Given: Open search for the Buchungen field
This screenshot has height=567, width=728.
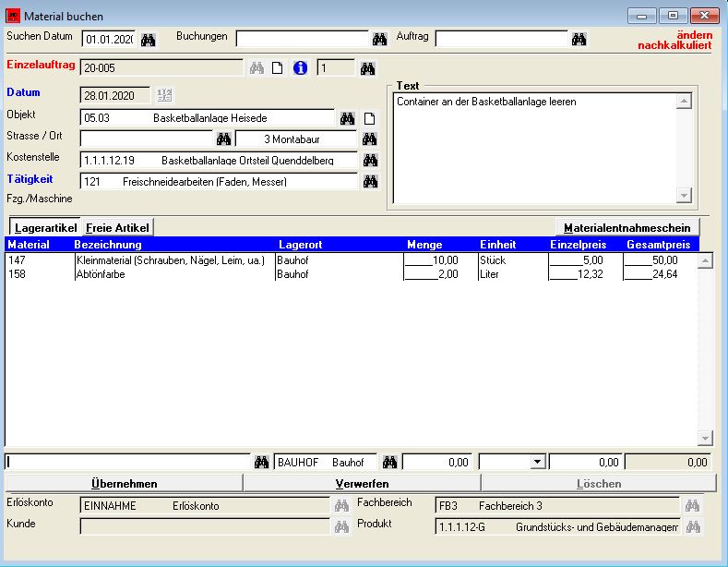Looking at the screenshot, I should pos(379,39).
